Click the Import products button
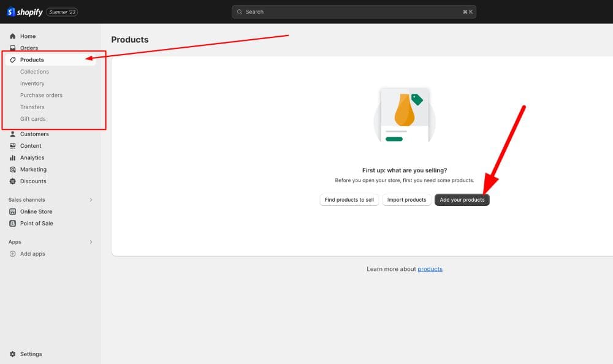The width and height of the screenshot is (613, 364). point(406,200)
